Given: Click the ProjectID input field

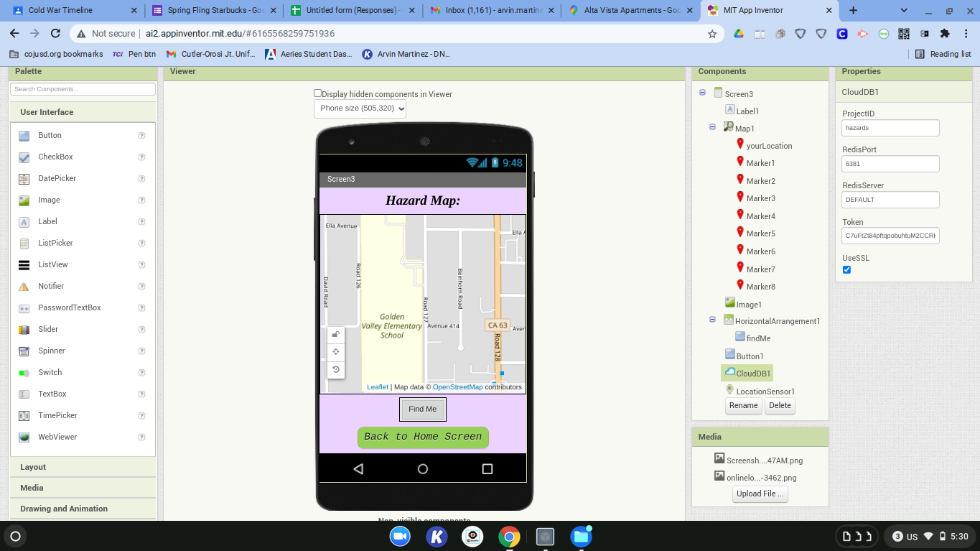Looking at the screenshot, I should click(x=890, y=128).
